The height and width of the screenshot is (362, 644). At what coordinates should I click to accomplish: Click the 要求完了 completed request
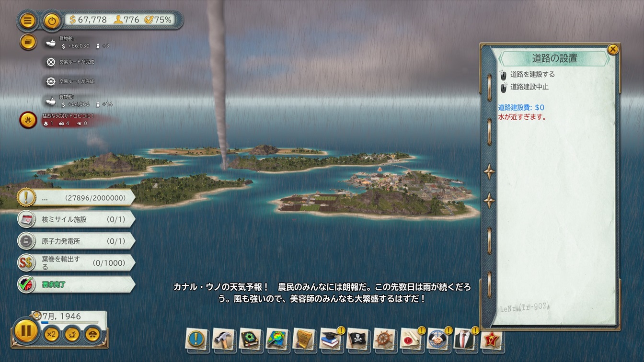coord(77,284)
